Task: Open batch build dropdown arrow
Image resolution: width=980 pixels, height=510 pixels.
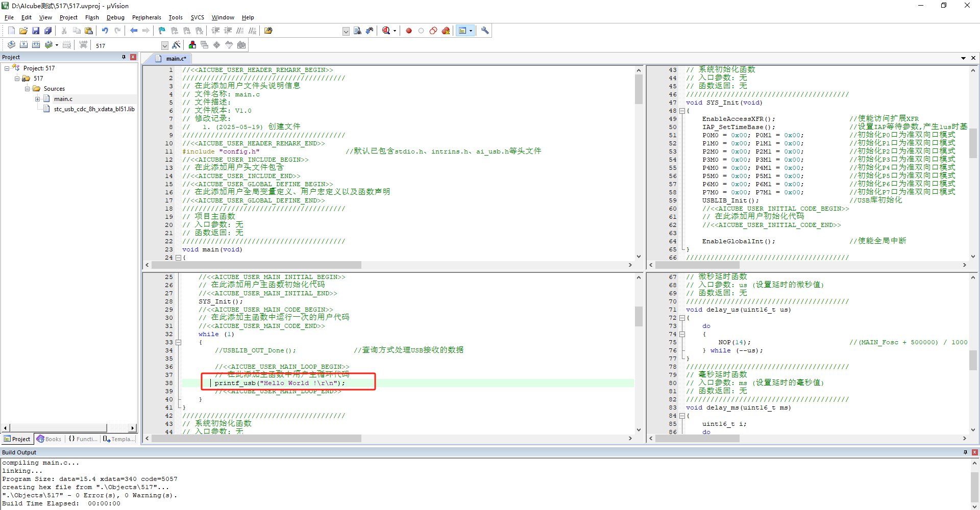Action: (57, 45)
